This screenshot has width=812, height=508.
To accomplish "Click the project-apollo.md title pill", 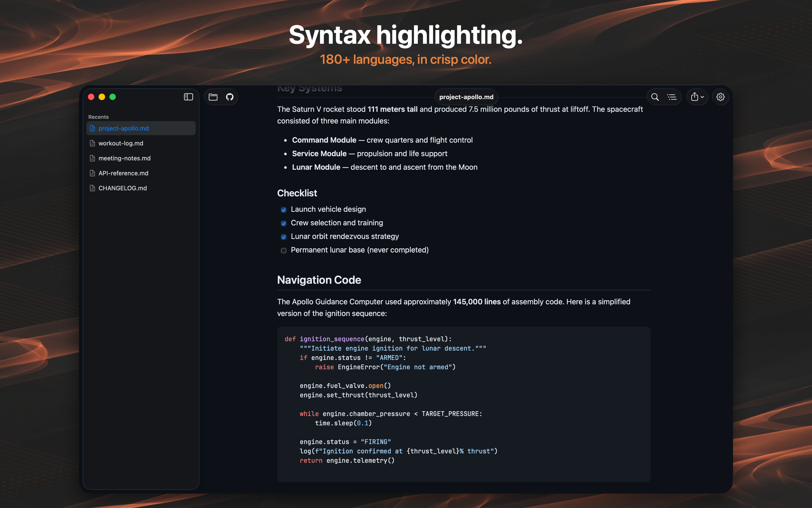I will click(x=466, y=97).
